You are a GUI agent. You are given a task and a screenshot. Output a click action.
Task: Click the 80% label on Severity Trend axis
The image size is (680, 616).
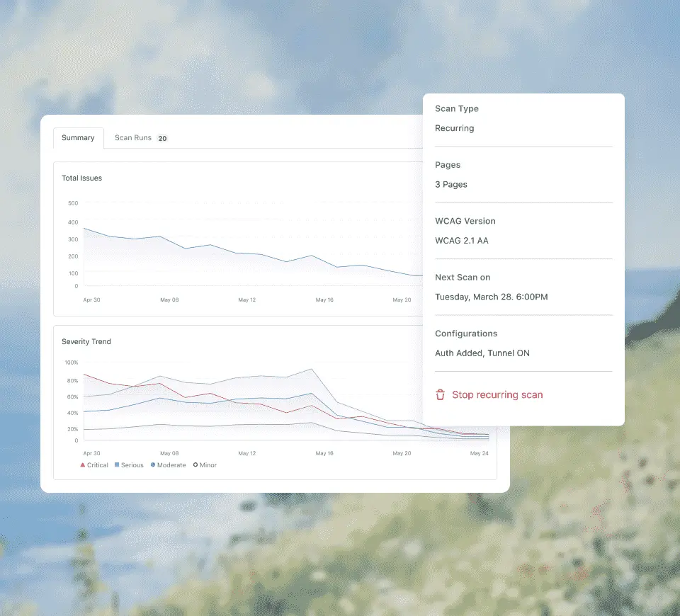(x=72, y=381)
